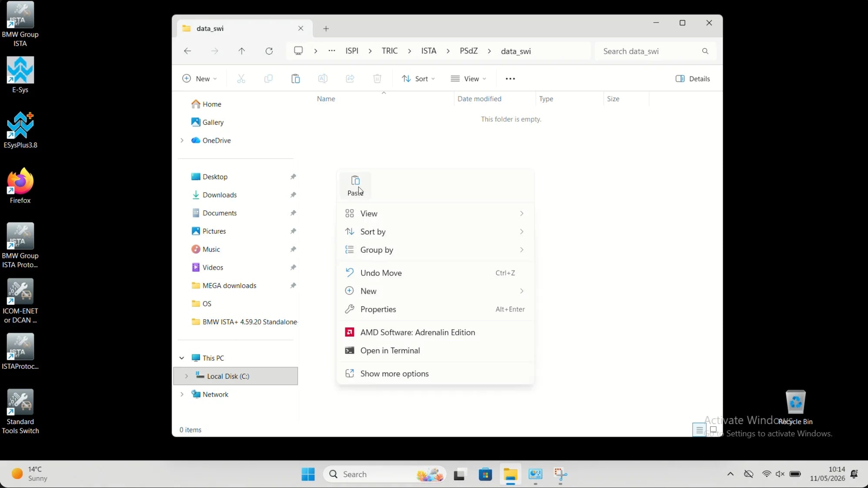Open the Cut toolbar icon in File Explorer
The image size is (868, 488).
tap(241, 79)
